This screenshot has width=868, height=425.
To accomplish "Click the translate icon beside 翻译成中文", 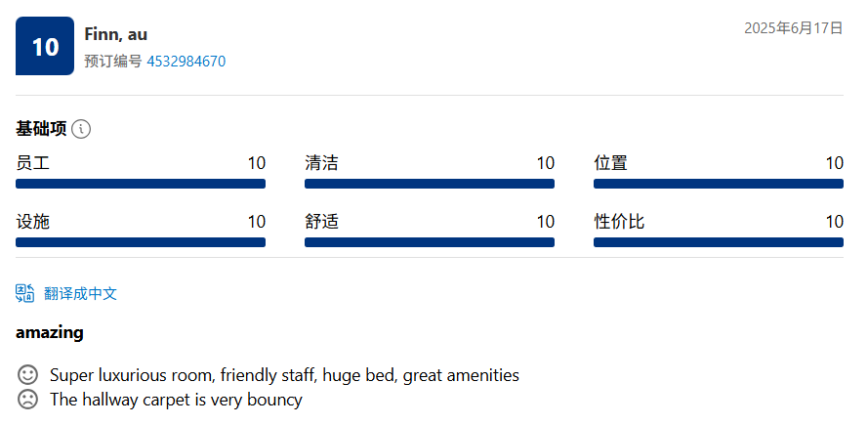I will coord(25,293).
